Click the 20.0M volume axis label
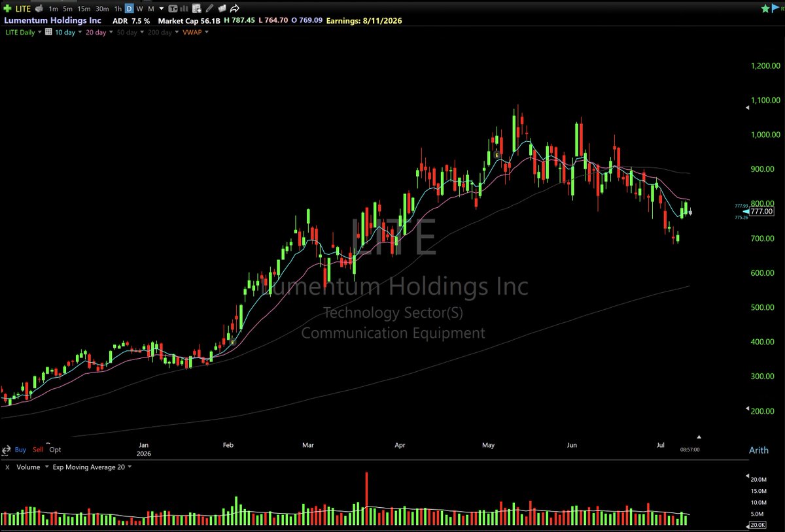 pos(759,480)
